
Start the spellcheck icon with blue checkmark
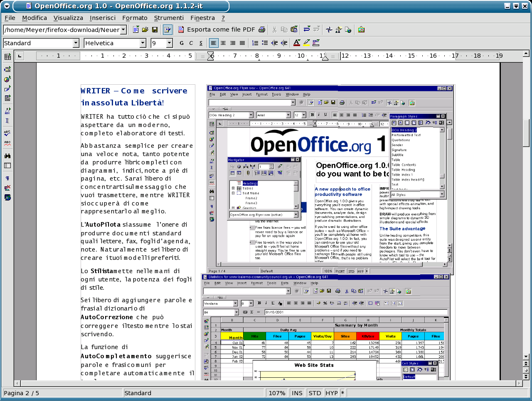point(7,133)
